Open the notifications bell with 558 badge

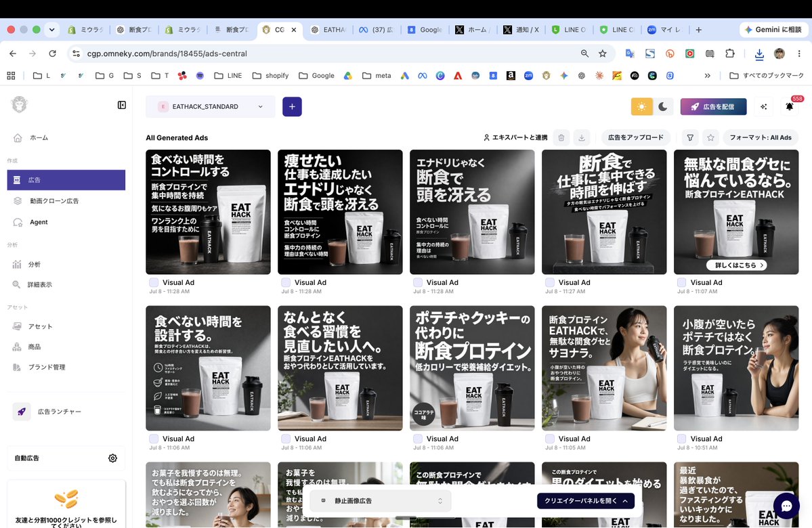pyautogui.click(x=790, y=107)
